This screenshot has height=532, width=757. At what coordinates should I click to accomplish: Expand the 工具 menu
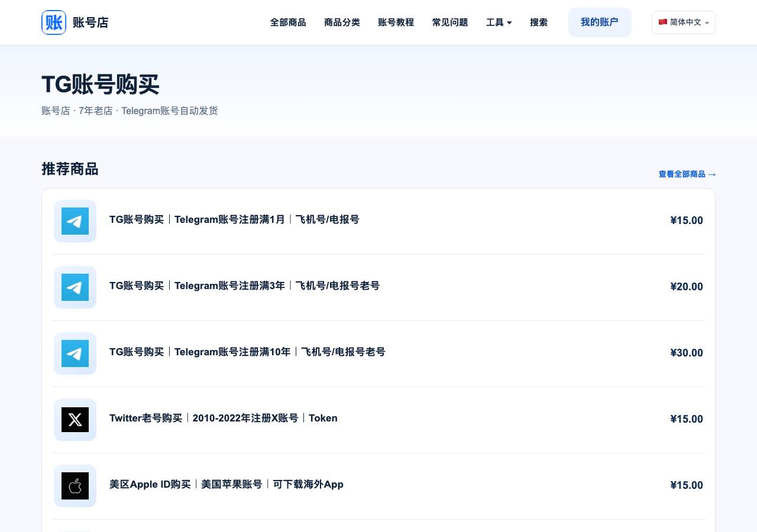(x=499, y=22)
